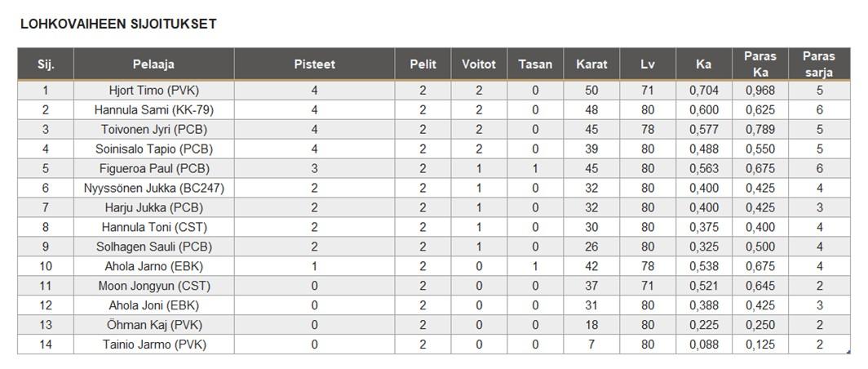Image resolution: width=868 pixels, height=369 pixels.
Task: Click the Lohkovaiheen sijoitukset heading
Action: [117, 24]
